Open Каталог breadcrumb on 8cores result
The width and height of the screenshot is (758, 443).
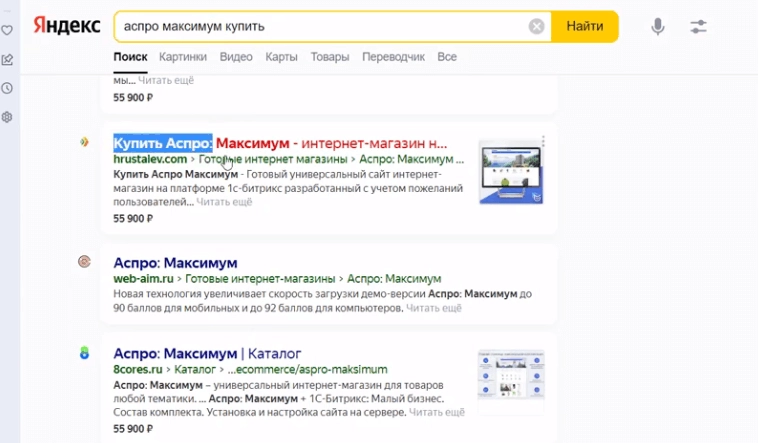(195, 369)
